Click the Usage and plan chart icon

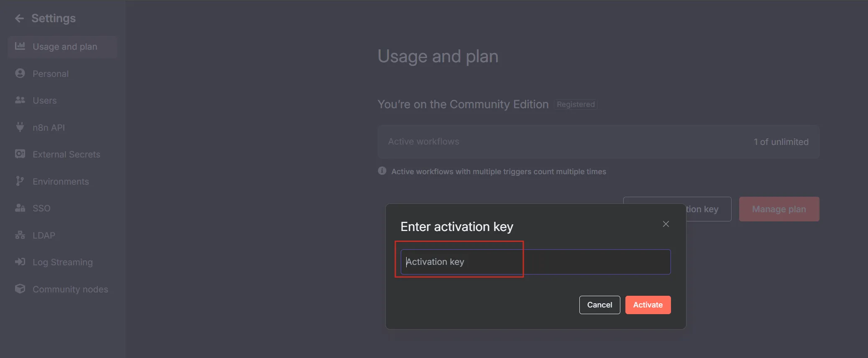click(x=20, y=46)
